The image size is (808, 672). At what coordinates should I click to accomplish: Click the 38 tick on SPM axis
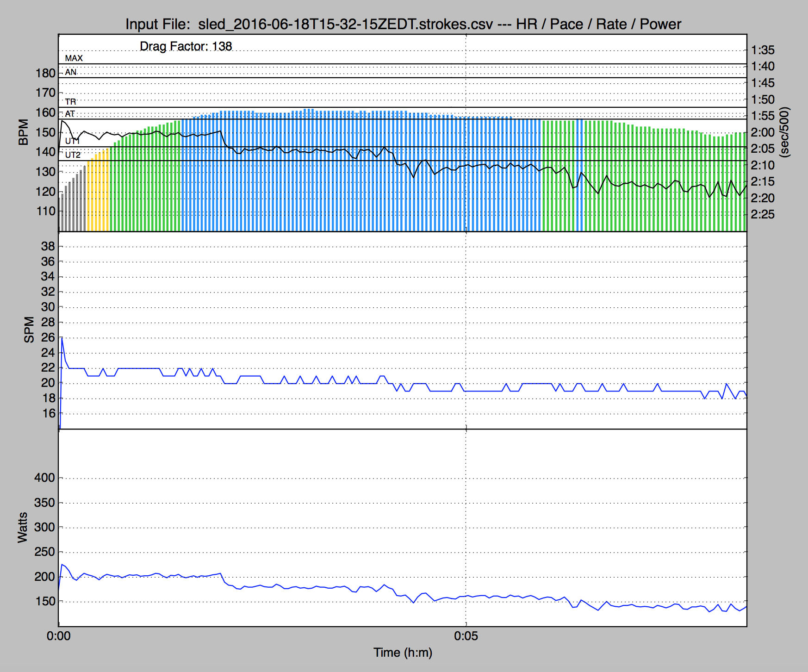[48, 246]
